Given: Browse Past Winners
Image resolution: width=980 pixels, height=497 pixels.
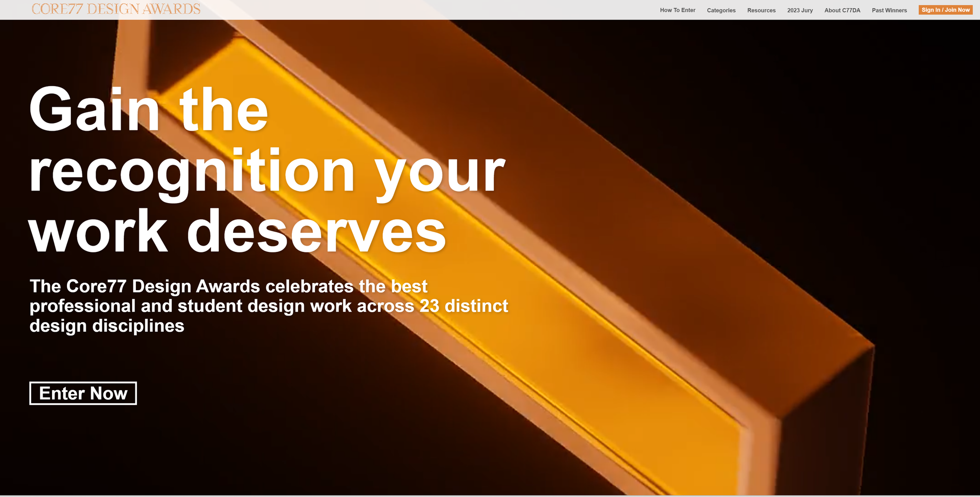Looking at the screenshot, I should pos(889,10).
